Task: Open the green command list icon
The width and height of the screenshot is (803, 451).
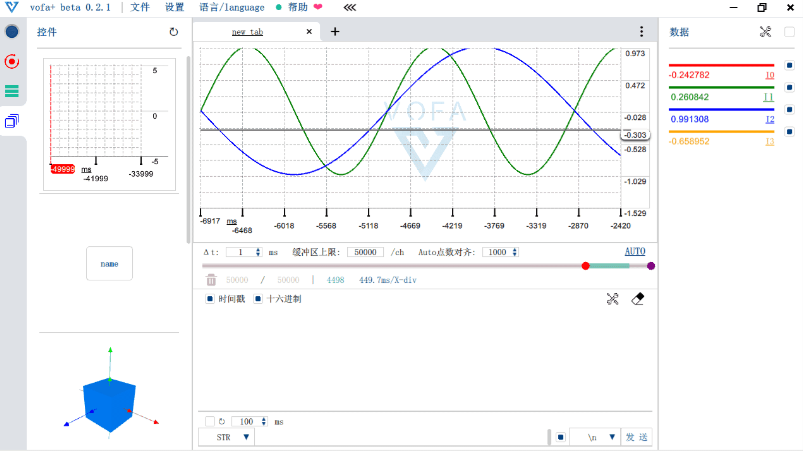Action: click(x=12, y=91)
